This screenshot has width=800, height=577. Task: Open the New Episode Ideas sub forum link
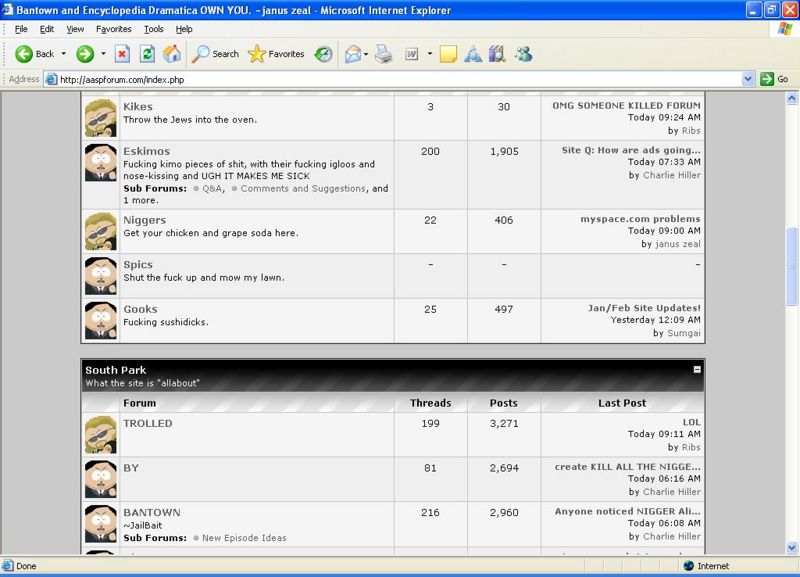click(243, 538)
